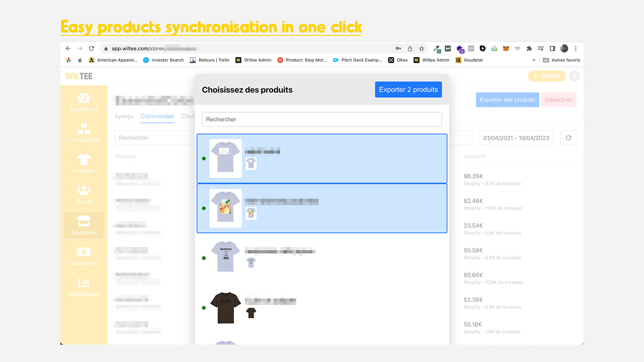The height and width of the screenshot is (362, 644).
Task: Click the 96.26€ order amount
Action: [x=473, y=176]
